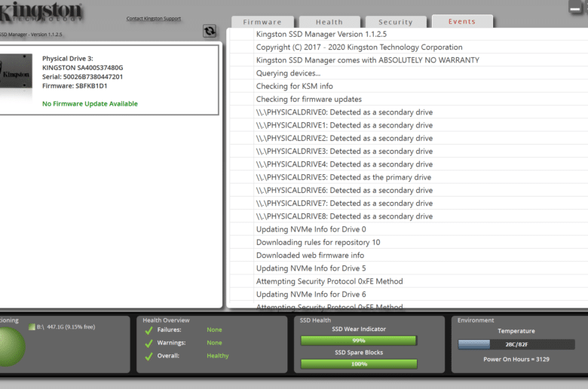Click the Kingston Technology logo
The height and width of the screenshot is (389, 588).
click(41, 12)
